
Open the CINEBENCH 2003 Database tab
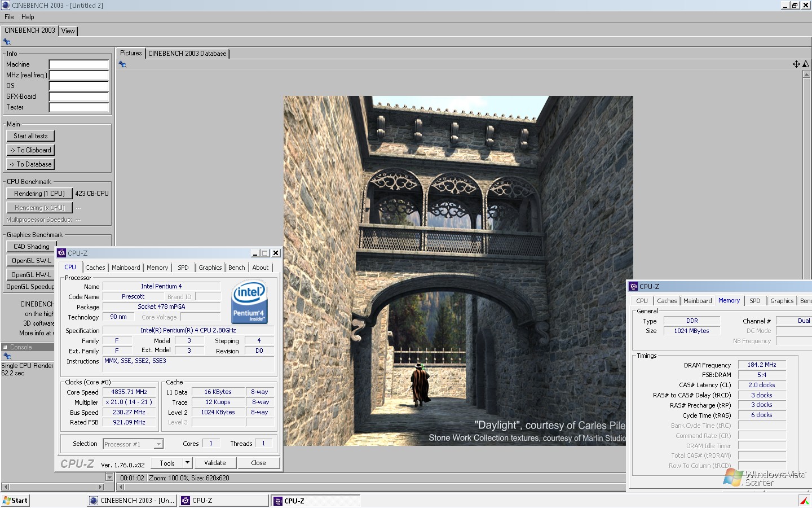point(187,54)
